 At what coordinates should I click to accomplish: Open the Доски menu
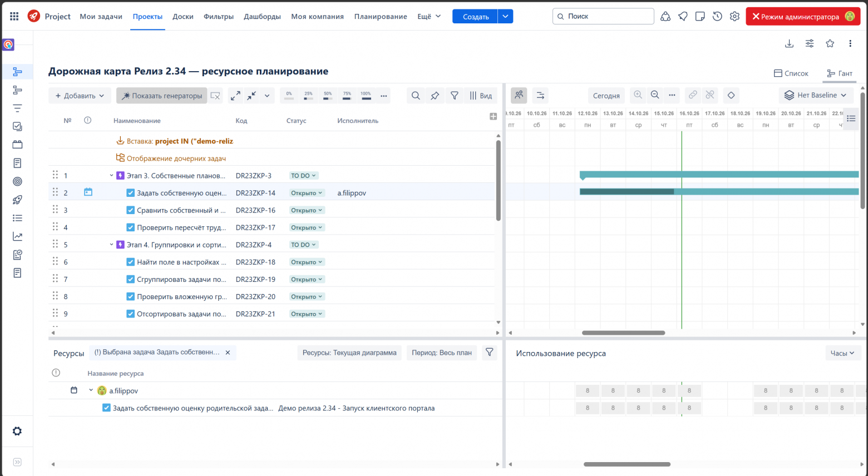(183, 17)
